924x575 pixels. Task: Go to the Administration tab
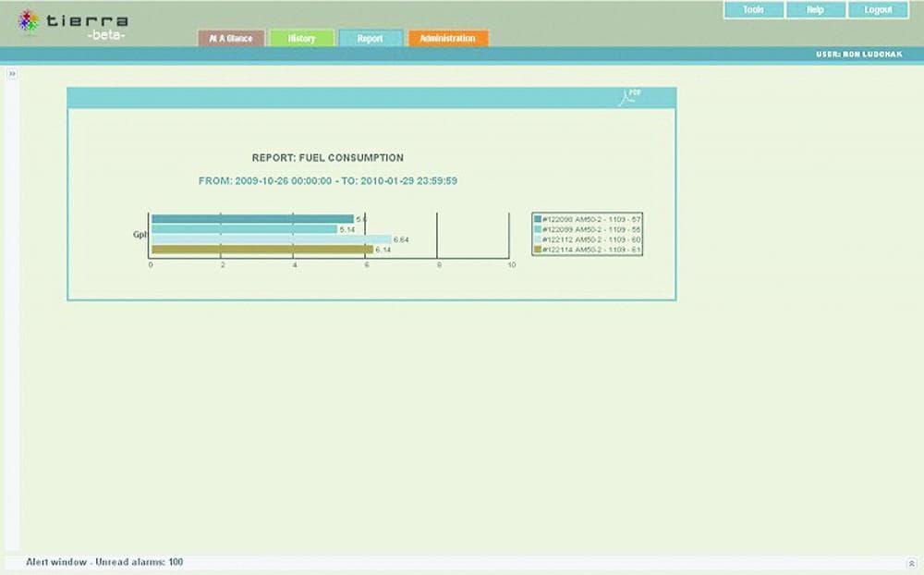tap(447, 39)
